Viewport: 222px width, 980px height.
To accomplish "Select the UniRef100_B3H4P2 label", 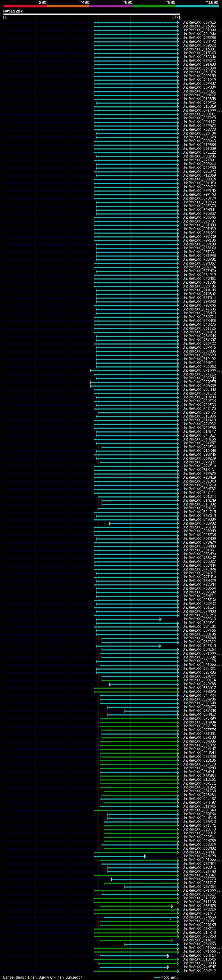I will click(x=199, y=41).
